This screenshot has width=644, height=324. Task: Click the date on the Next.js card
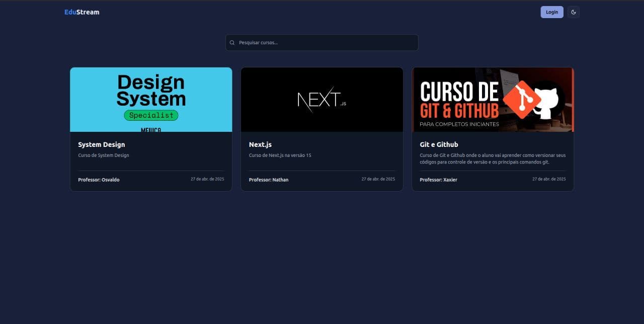378,179
